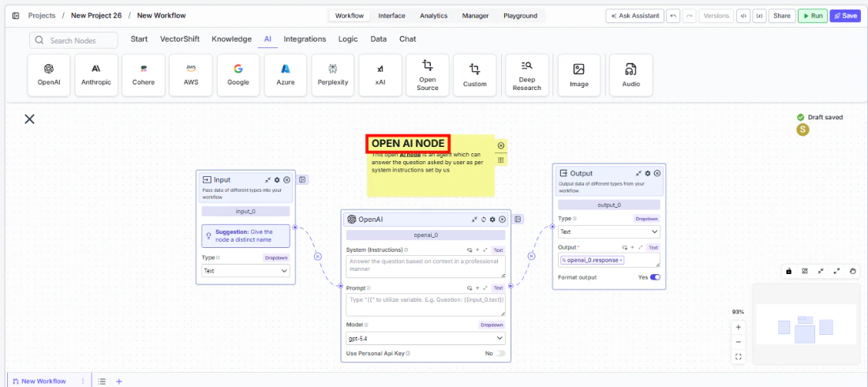Run the workflow
868x387 pixels.
tap(813, 16)
